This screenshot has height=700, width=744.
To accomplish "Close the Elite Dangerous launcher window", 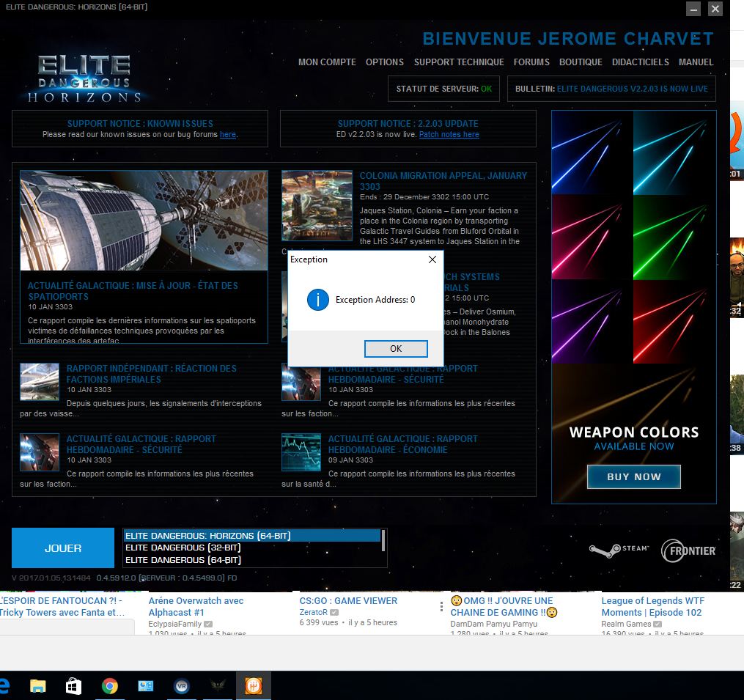I will point(715,9).
